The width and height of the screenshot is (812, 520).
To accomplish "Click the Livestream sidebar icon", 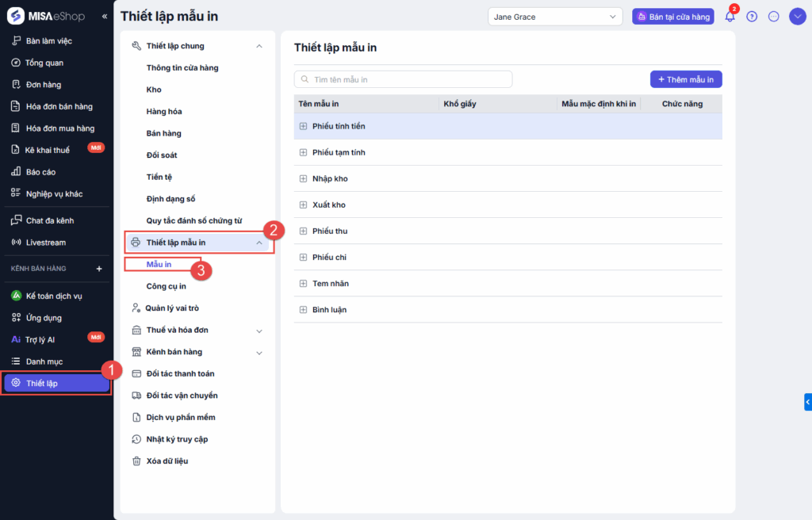I will (17, 243).
